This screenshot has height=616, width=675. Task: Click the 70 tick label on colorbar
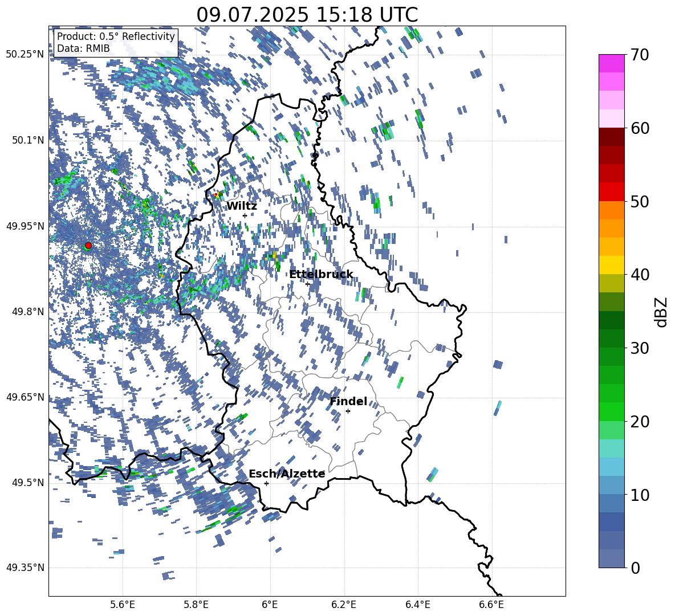(x=640, y=55)
